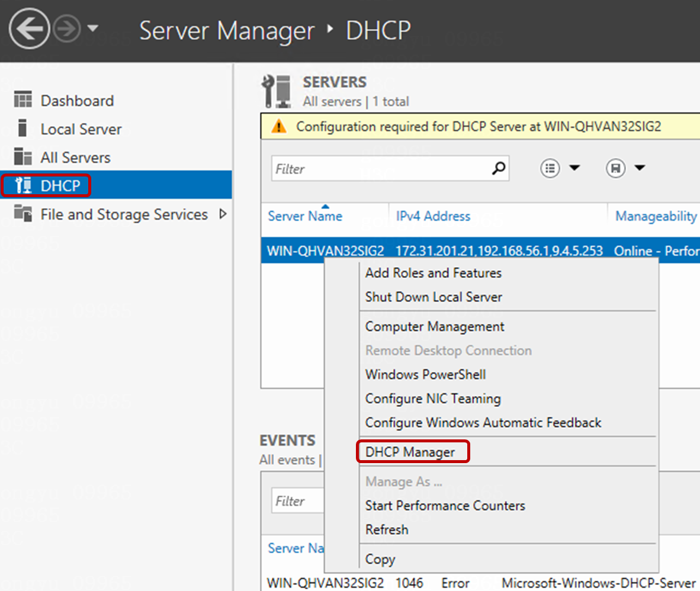700x591 pixels.
Task: Click the IPv4 address 172.31.201.21 cell
Action: pyautogui.click(x=499, y=251)
